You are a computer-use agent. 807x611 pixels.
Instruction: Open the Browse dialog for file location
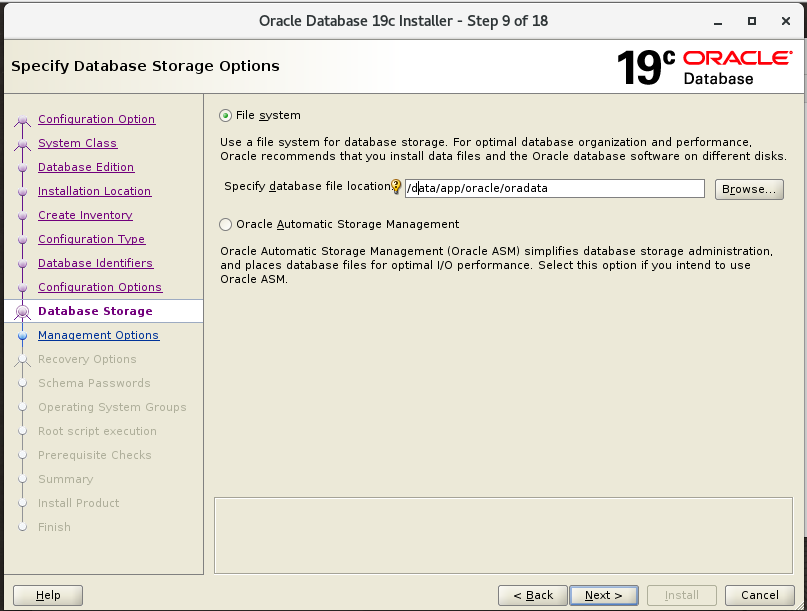click(748, 188)
